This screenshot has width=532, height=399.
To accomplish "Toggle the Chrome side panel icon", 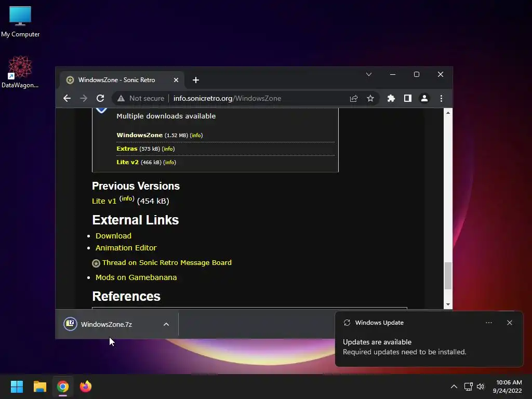I will pos(408,98).
